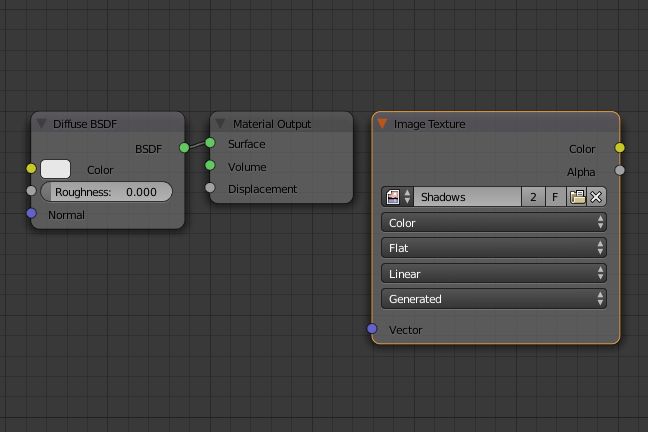Collapse the Material Output node
This screenshot has width=648, height=432.
(x=220, y=123)
